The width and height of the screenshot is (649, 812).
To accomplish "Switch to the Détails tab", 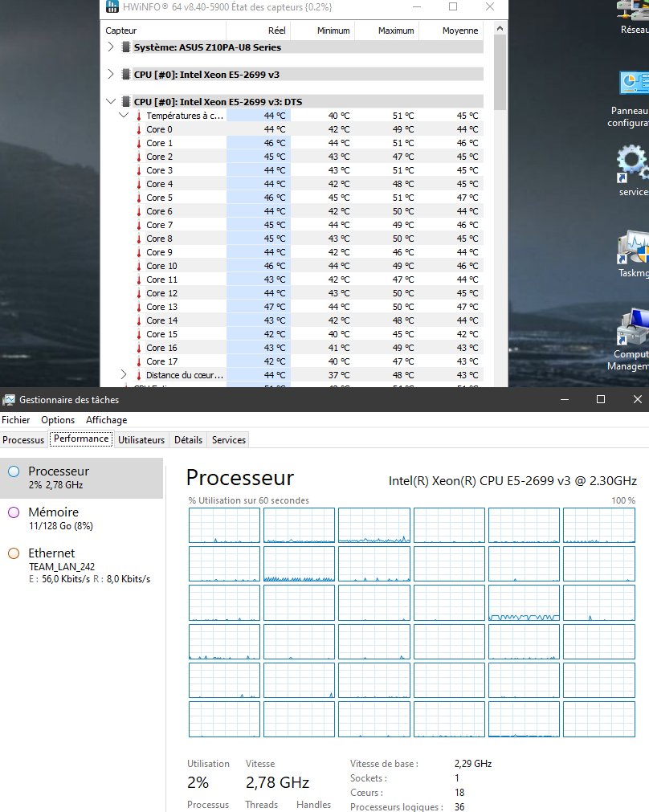I will click(188, 439).
